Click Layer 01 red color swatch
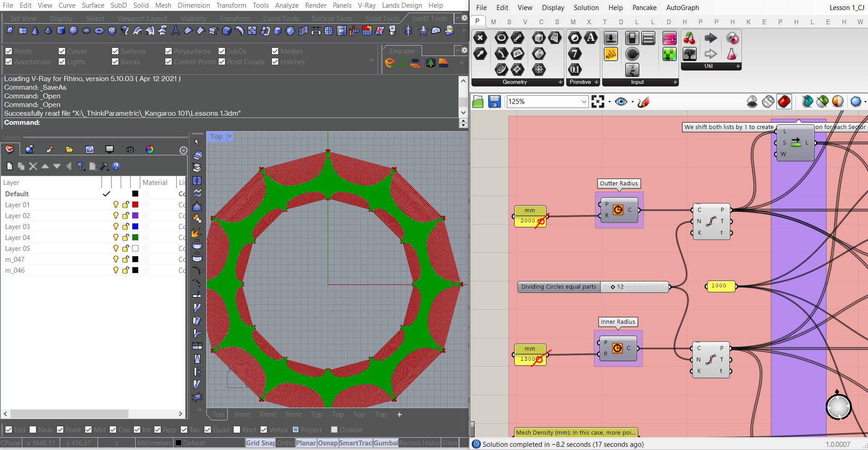 pos(135,205)
